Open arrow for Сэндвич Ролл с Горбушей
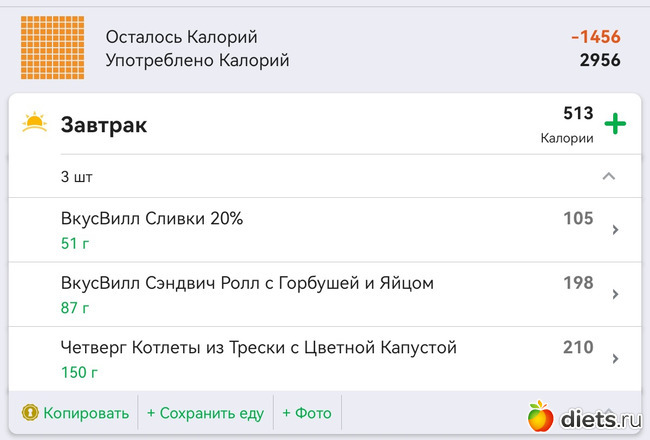The image size is (650, 440). [x=614, y=294]
